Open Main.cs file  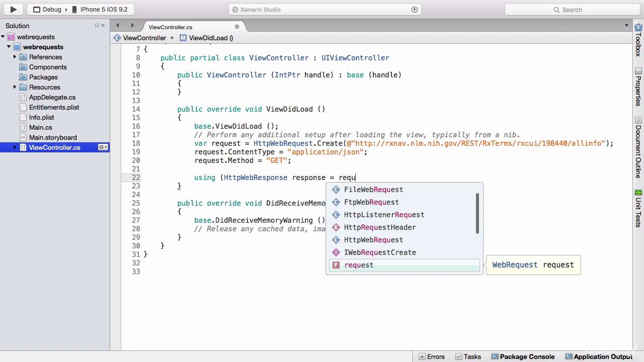pos(40,127)
